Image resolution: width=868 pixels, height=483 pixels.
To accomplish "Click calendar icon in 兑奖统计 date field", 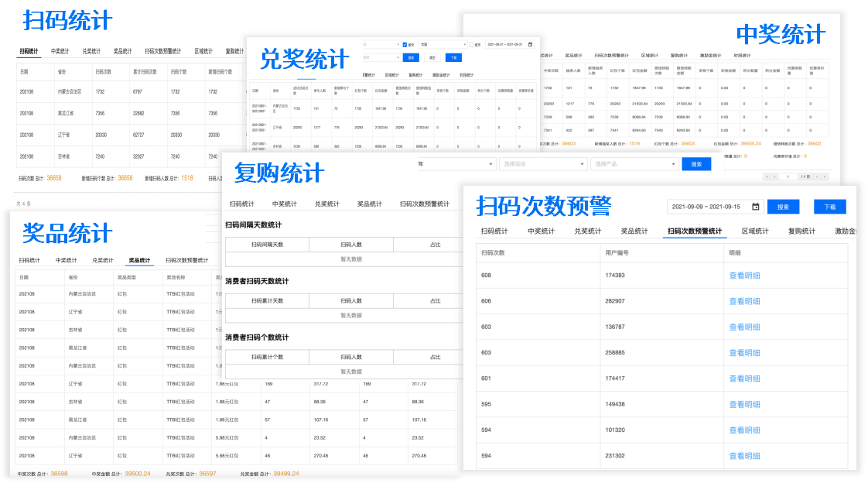I will pos(530,44).
